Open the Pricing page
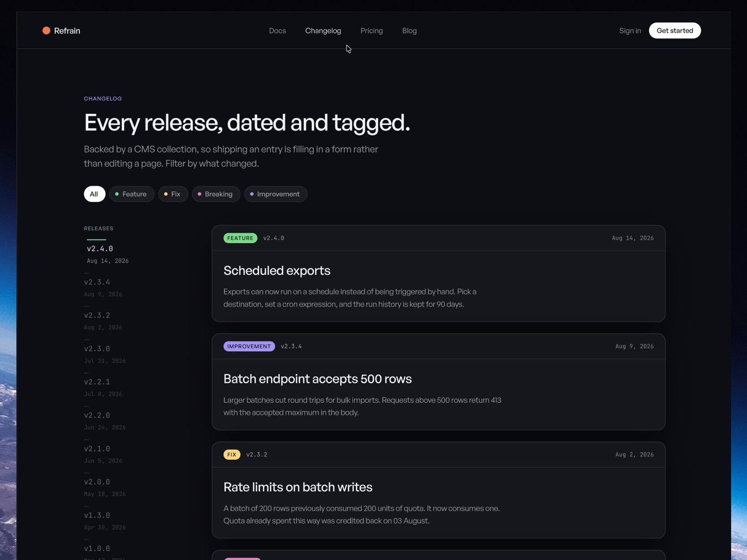Screen dimensions: 747x560 (x=372, y=31)
